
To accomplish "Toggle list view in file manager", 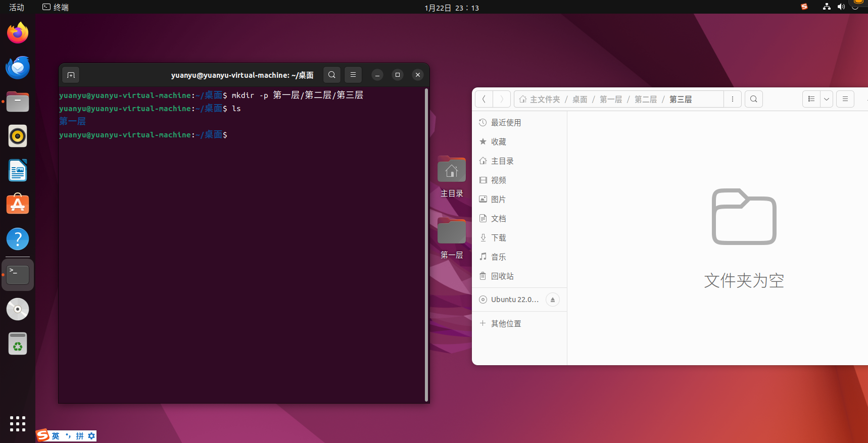I will coord(811,99).
